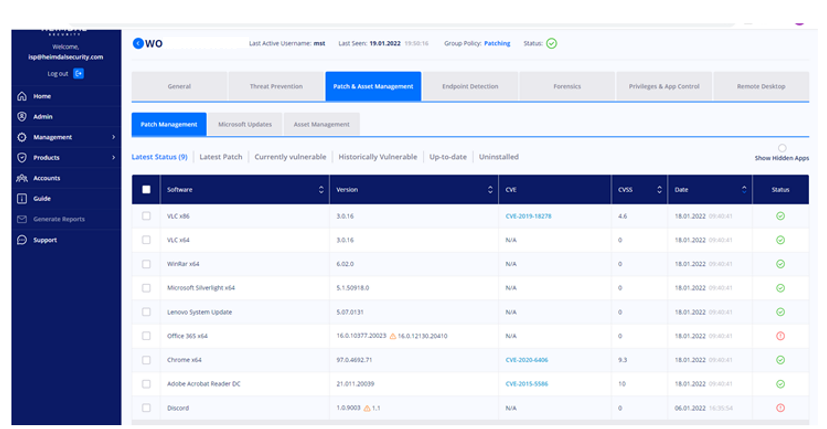
Task: Open the Patching group policy link
Action: 497,43
